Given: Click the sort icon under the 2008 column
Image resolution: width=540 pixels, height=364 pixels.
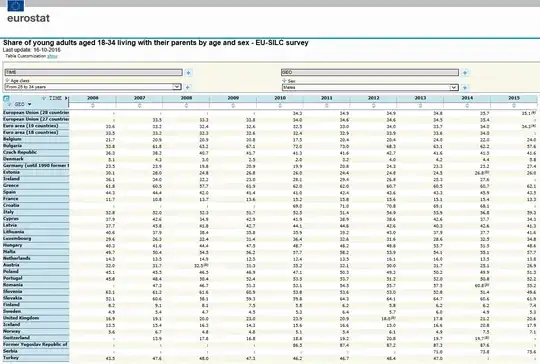Looking at the screenshot, I should point(186,106).
